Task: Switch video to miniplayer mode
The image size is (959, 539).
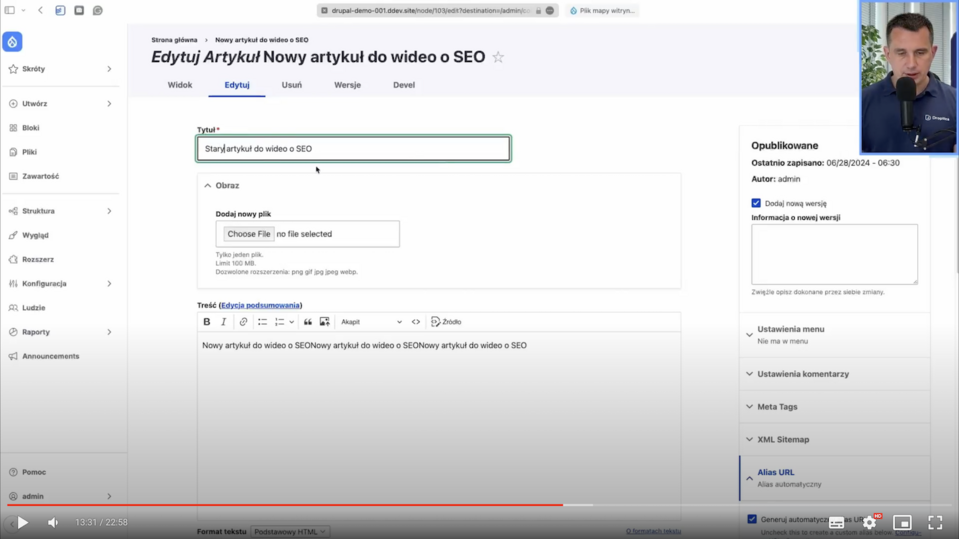Action: pos(902,522)
